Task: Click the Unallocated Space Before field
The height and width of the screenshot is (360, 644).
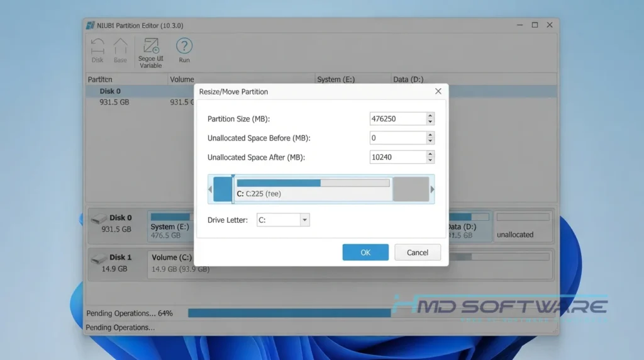Action: 397,138
